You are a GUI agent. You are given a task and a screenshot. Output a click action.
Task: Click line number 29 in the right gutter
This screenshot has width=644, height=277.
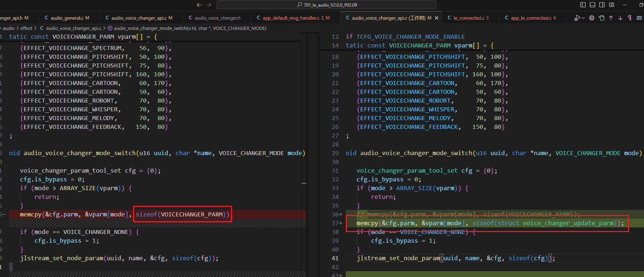point(335,153)
